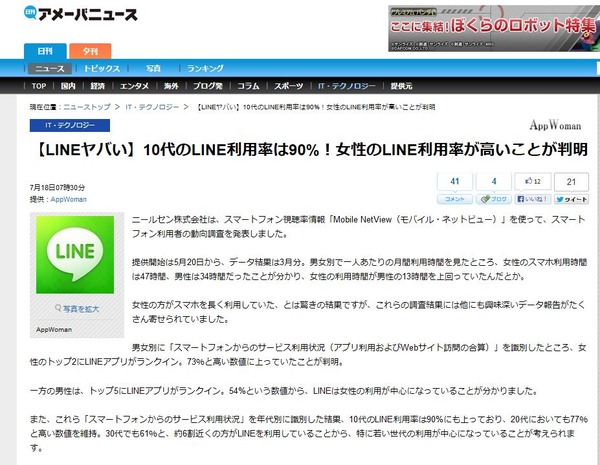The height and width of the screenshot is (465, 600).
Task: Click the green LINE logo image
Action: click(75, 255)
